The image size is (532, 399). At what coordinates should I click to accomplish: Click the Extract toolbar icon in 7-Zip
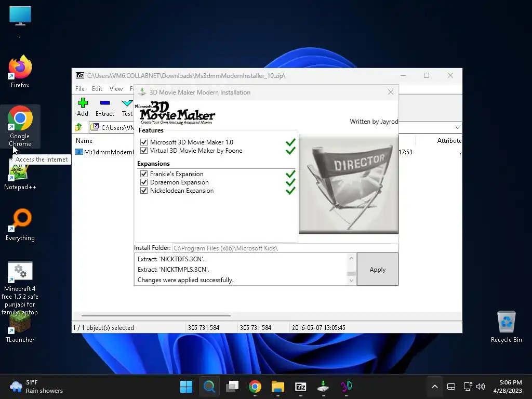point(105,107)
